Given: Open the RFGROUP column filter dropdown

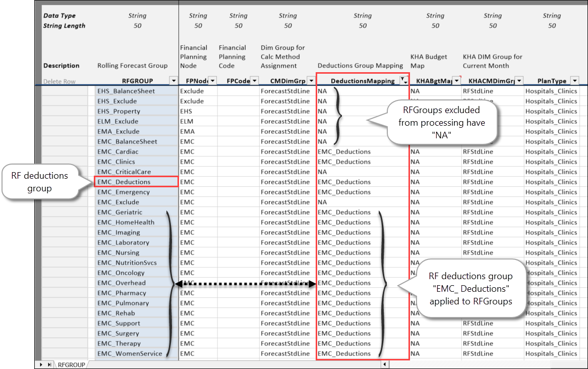Looking at the screenshot, I should [173, 81].
